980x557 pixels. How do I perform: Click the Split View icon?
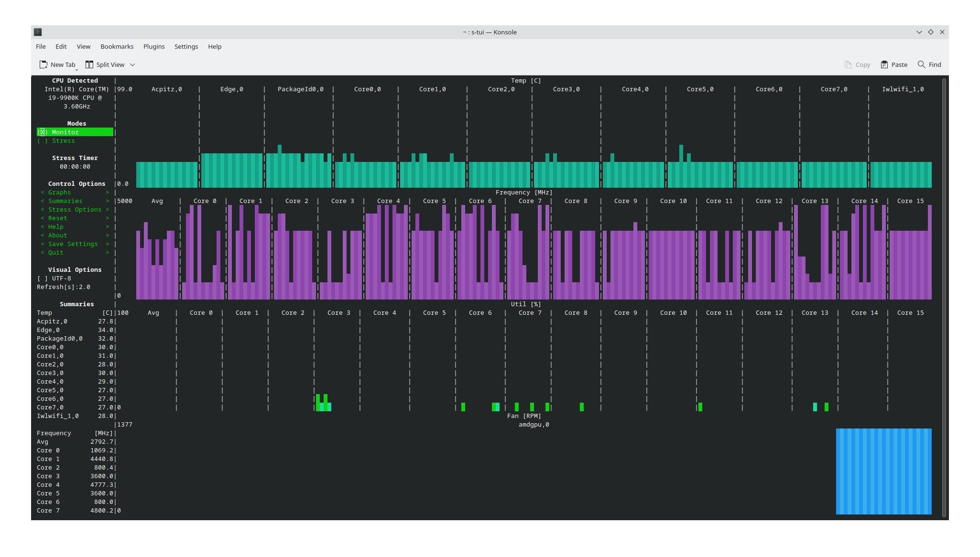click(89, 64)
